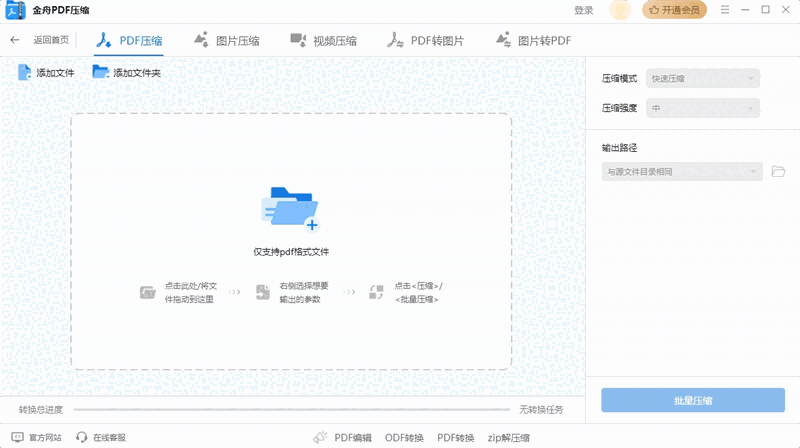The height and width of the screenshot is (448, 800).
Task: Click the megaphone icon before PDF编辑
Action: coord(320,437)
